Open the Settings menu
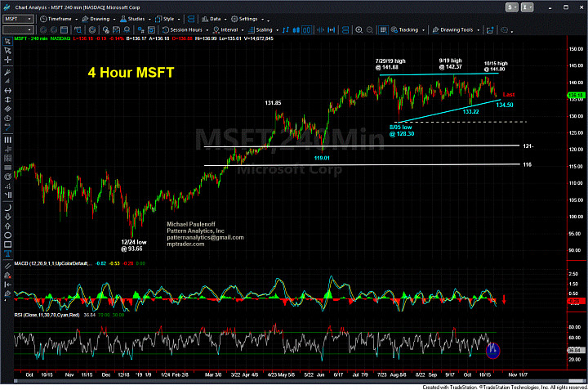This screenshot has height=390, width=588. click(244, 19)
